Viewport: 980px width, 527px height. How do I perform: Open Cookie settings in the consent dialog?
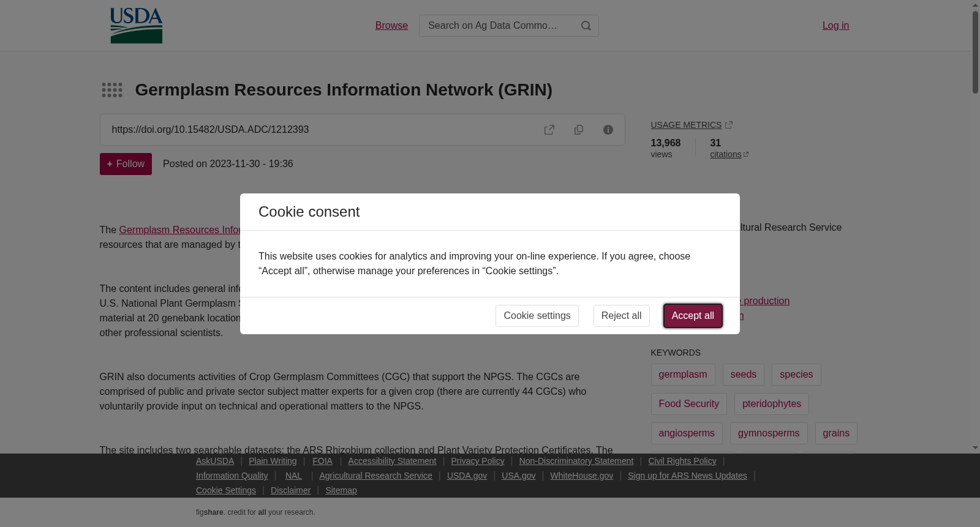[537, 316]
